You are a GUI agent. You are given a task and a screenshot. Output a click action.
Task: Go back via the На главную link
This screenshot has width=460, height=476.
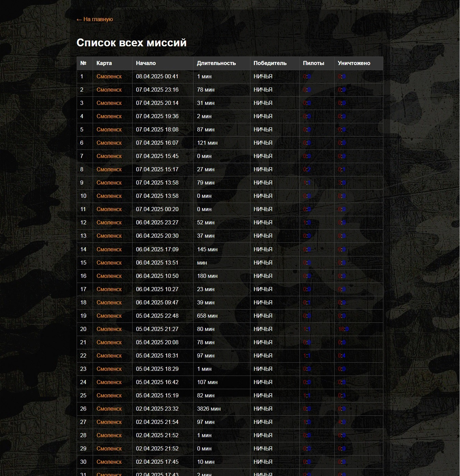click(x=95, y=19)
